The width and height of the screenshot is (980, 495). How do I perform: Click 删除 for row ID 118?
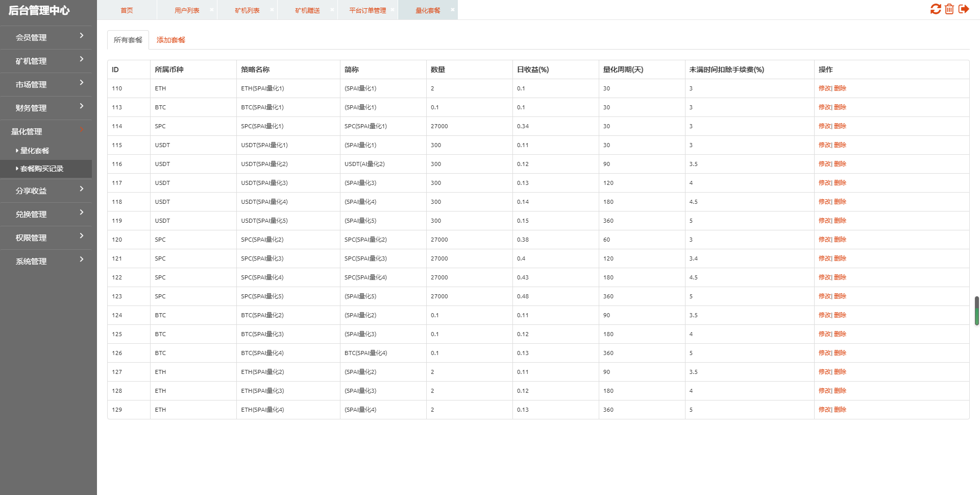click(x=840, y=202)
